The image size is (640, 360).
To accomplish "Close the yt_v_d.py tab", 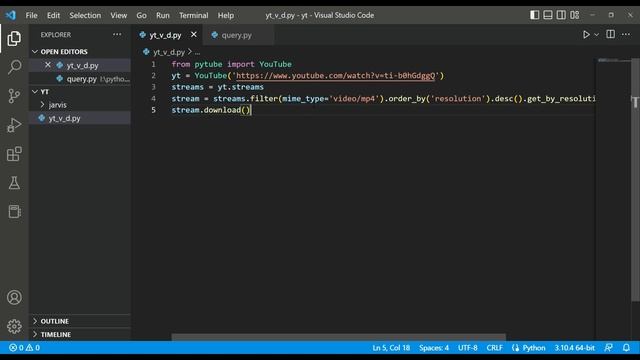I will [x=194, y=35].
